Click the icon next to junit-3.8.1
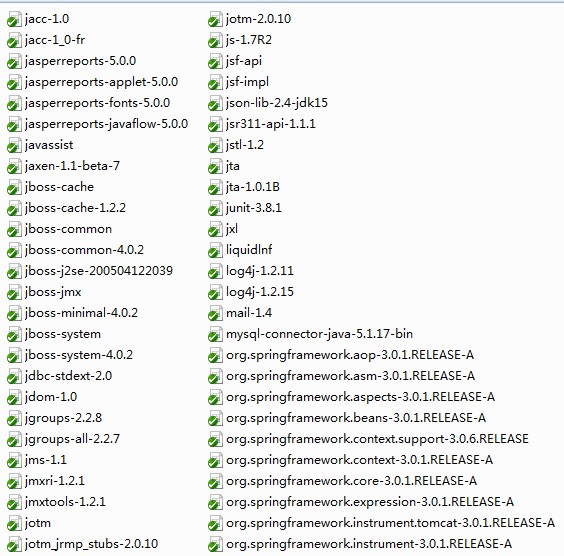Image resolution: width=564 pixels, height=556 pixels. click(x=215, y=209)
